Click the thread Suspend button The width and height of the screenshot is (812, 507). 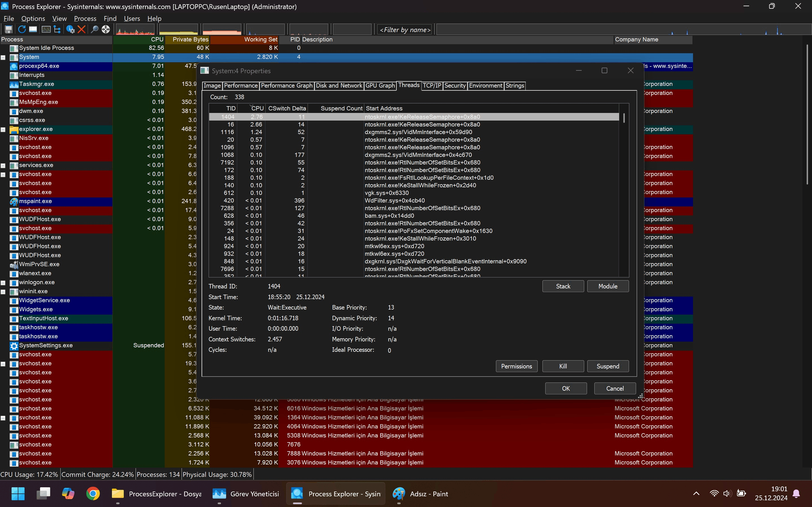[608, 366]
